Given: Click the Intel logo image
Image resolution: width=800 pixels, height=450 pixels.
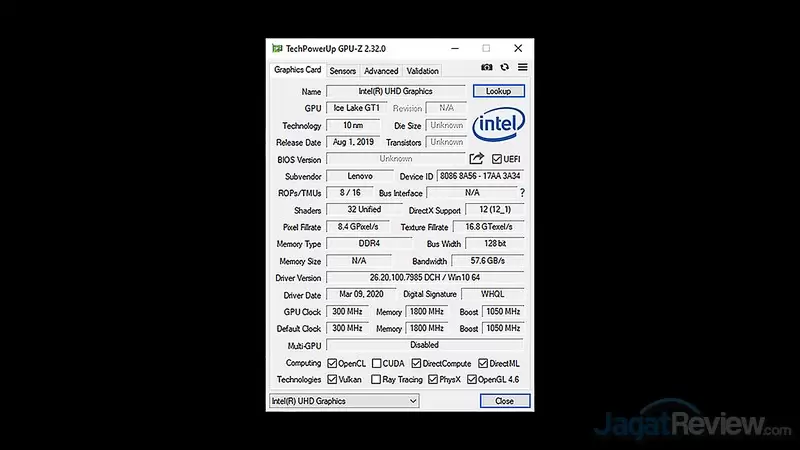Looking at the screenshot, I should click(x=498, y=125).
